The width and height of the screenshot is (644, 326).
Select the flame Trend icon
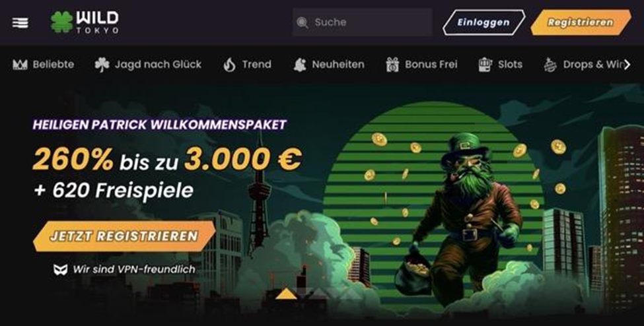click(x=229, y=65)
